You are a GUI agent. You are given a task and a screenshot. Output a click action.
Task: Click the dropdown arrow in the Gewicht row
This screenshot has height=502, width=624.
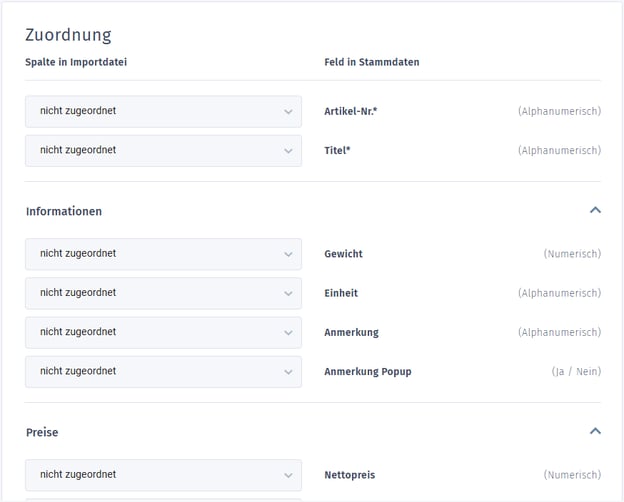(x=288, y=254)
